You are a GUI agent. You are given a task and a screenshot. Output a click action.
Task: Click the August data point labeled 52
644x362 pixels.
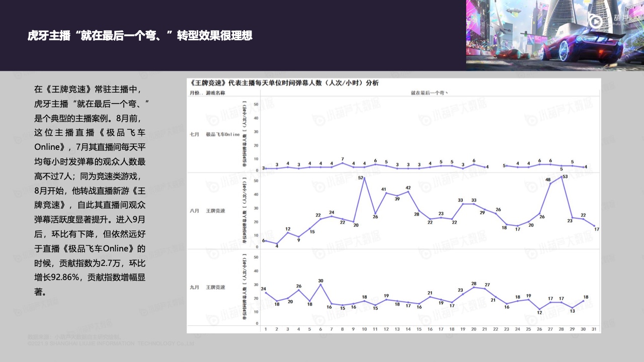coord(364,177)
